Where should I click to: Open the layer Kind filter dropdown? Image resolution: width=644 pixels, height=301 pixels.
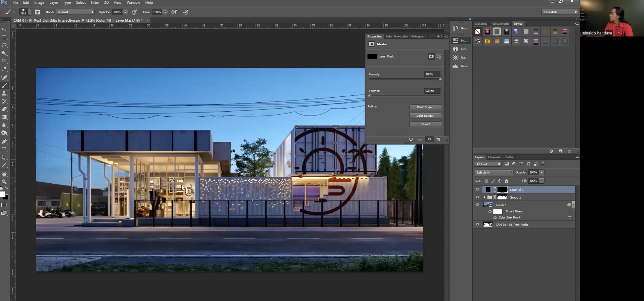coord(488,164)
